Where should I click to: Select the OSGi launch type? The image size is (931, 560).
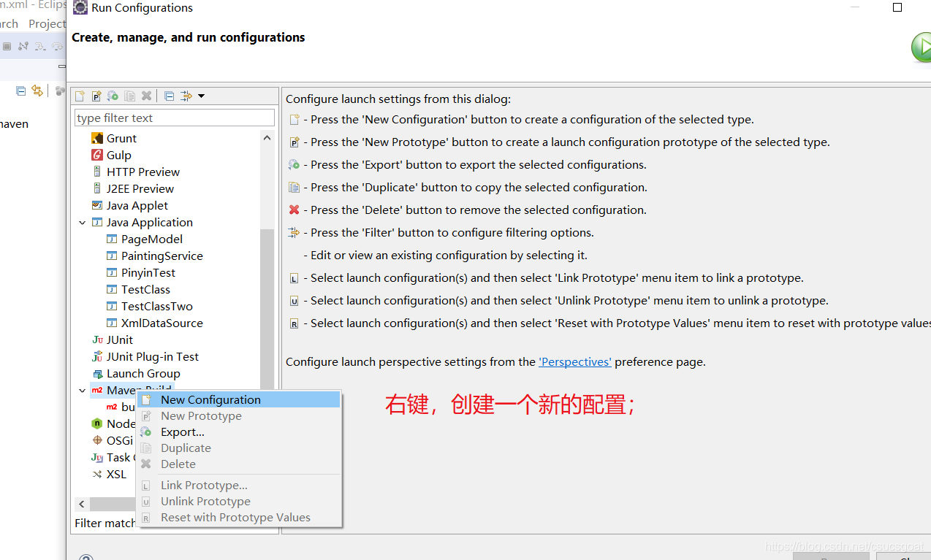coord(113,440)
